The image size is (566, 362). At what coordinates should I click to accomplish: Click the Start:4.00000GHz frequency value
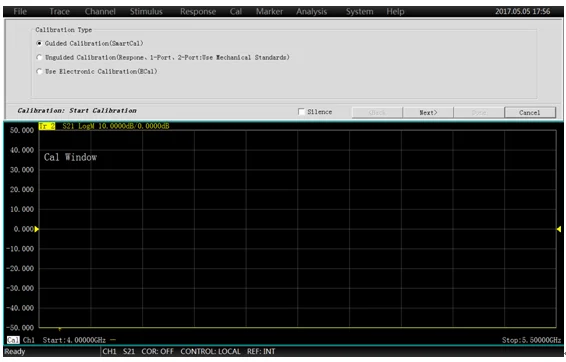click(74, 340)
